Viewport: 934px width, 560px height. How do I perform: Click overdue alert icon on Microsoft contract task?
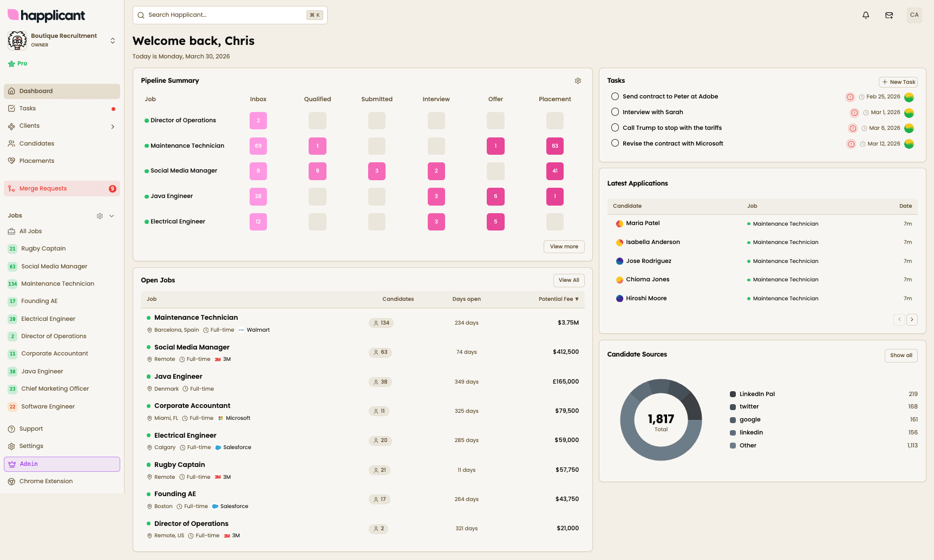click(x=851, y=144)
